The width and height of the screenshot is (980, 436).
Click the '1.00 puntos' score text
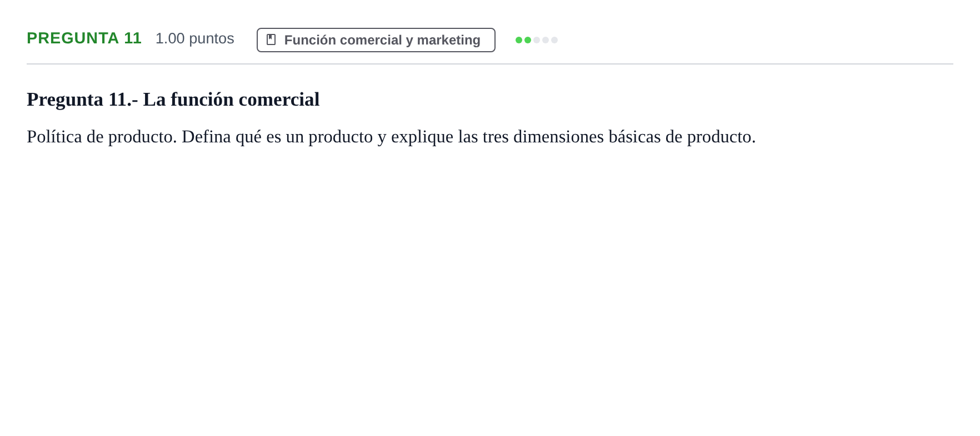[x=195, y=38]
